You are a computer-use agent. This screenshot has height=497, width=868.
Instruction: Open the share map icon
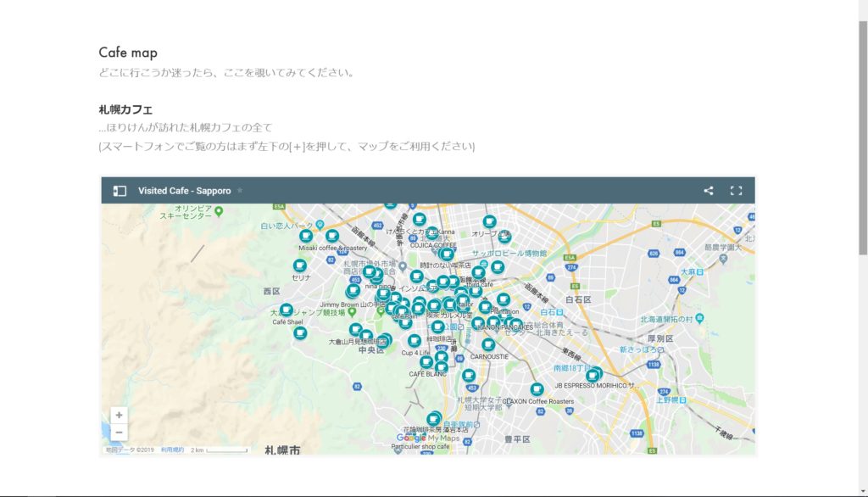[708, 191]
